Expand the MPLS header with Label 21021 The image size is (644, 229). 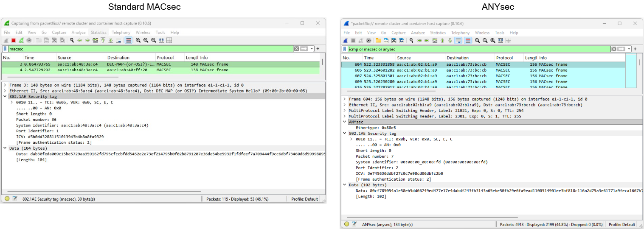(x=344, y=110)
